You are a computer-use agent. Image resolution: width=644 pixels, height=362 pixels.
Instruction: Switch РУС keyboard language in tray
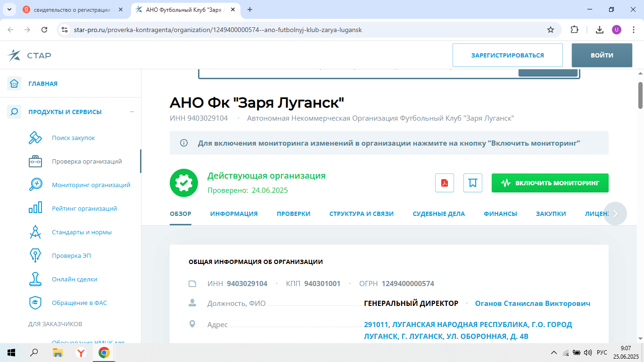(x=602, y=353)
